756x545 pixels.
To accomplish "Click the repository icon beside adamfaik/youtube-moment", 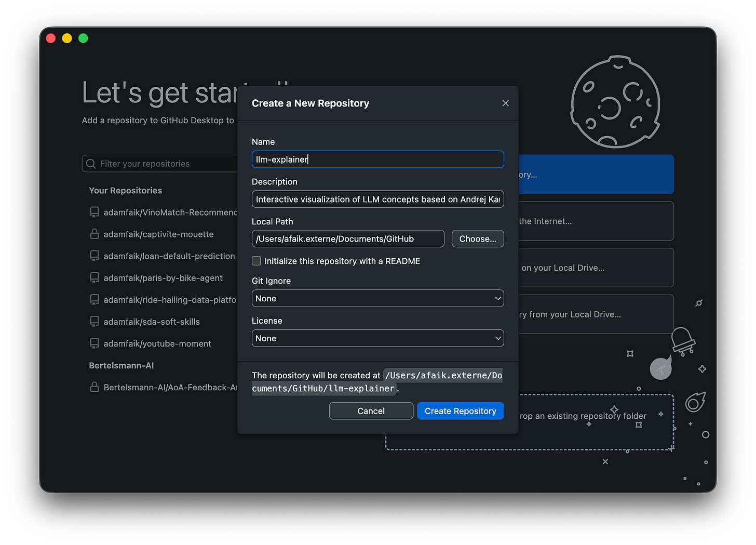I will (94, 343).
